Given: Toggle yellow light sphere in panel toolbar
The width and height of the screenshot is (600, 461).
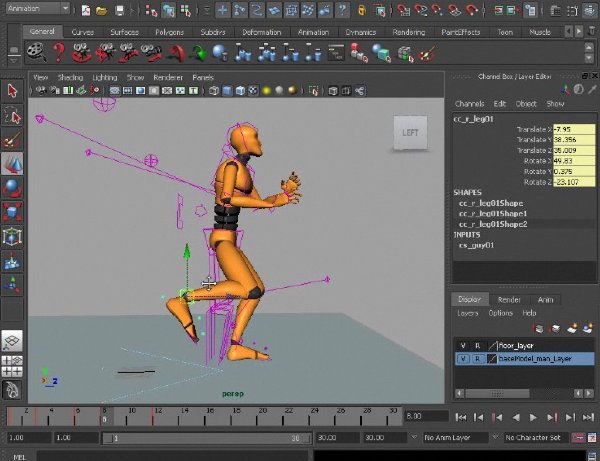Looking at the screenshot, I should click(267, 91).
